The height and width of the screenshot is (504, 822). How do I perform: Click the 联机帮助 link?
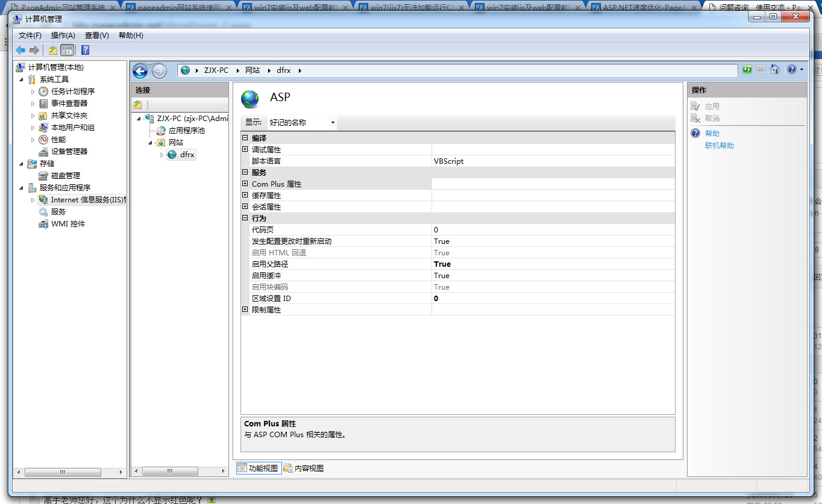[719, 146]
